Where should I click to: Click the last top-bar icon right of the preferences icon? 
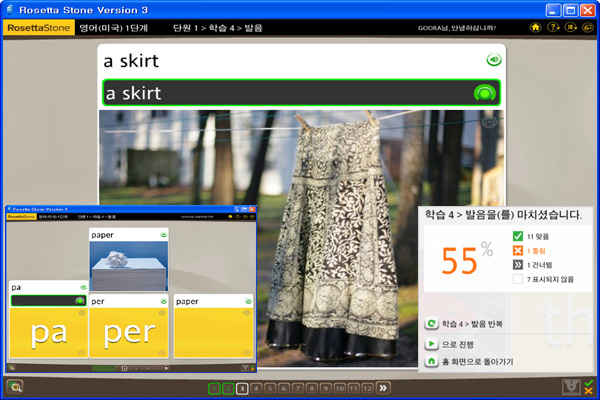[x=587, y=28]
